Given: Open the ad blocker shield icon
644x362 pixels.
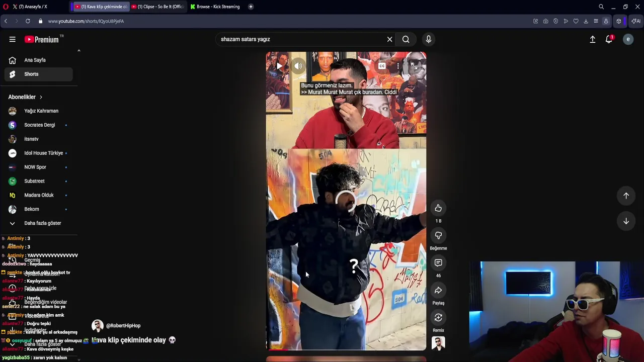Looking at the screenshot, I should coord(555,21).
